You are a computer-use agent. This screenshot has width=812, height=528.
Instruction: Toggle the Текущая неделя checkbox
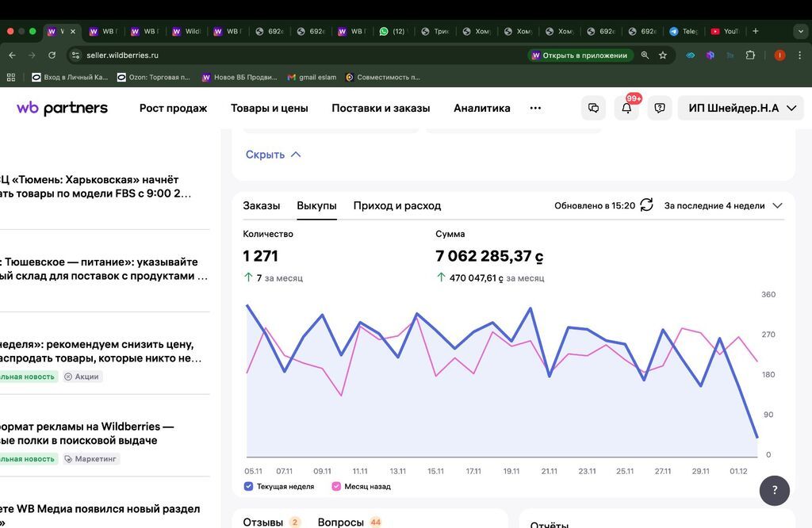tap(248, 487)
